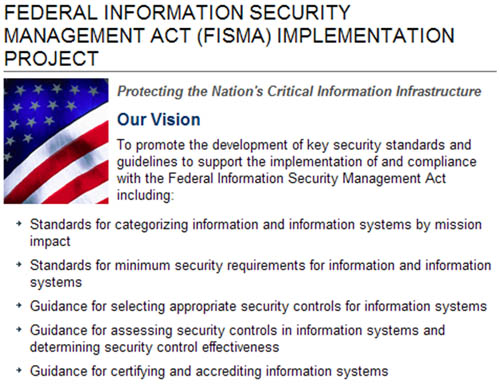Click the Protecting the Nation's Critical Information Infrastructure tagline

(x=299, y=91)
